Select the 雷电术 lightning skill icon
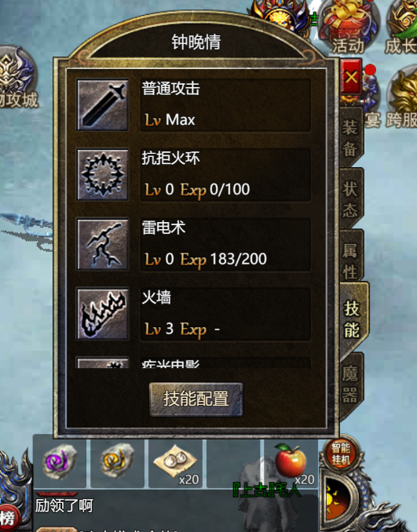This screenshot has height=532, width=417. coord(103,244)
